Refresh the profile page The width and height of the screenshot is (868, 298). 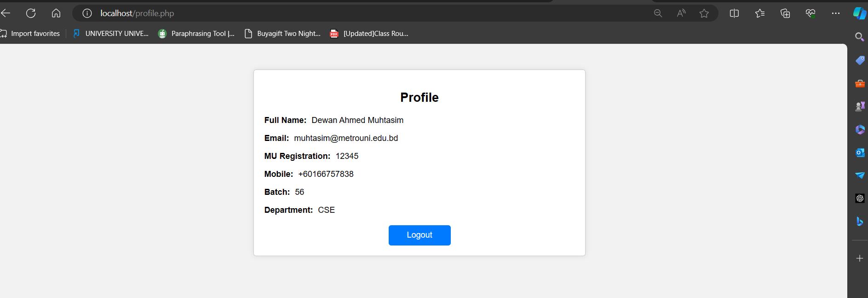(x=31, y=13)
